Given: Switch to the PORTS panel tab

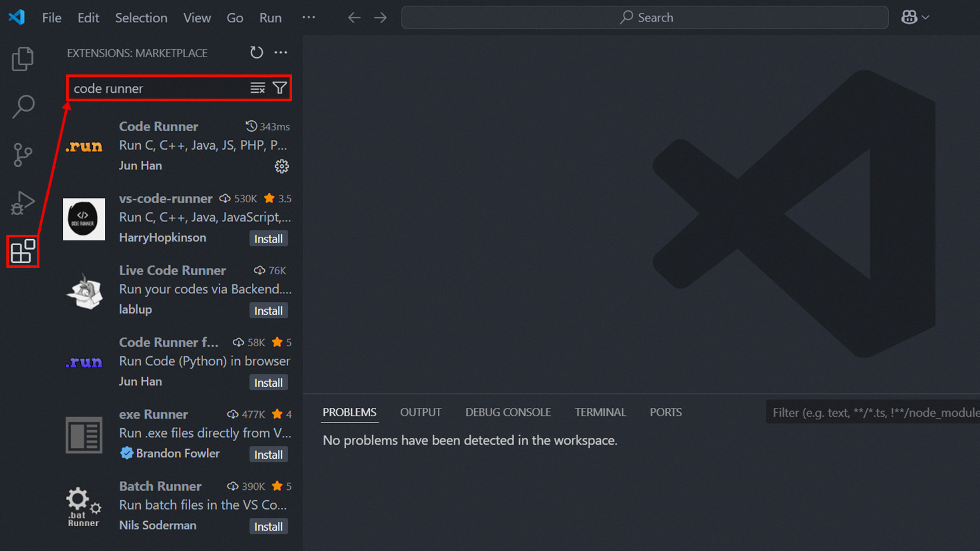Looking at the screenshot, I should point(666,412).
